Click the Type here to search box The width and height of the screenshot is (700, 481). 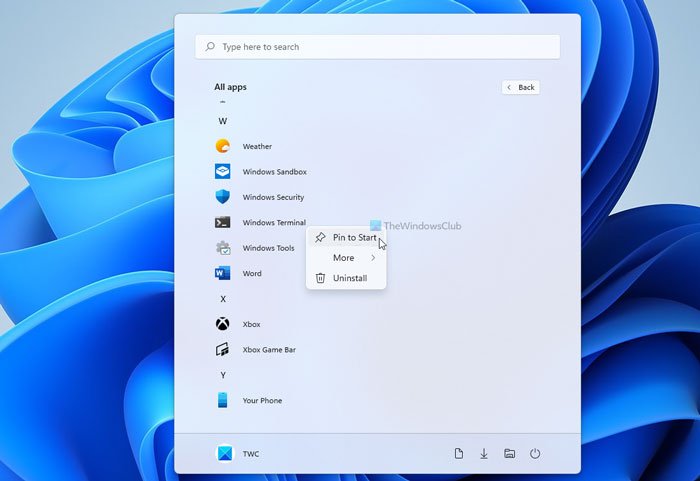click(377, 46)
